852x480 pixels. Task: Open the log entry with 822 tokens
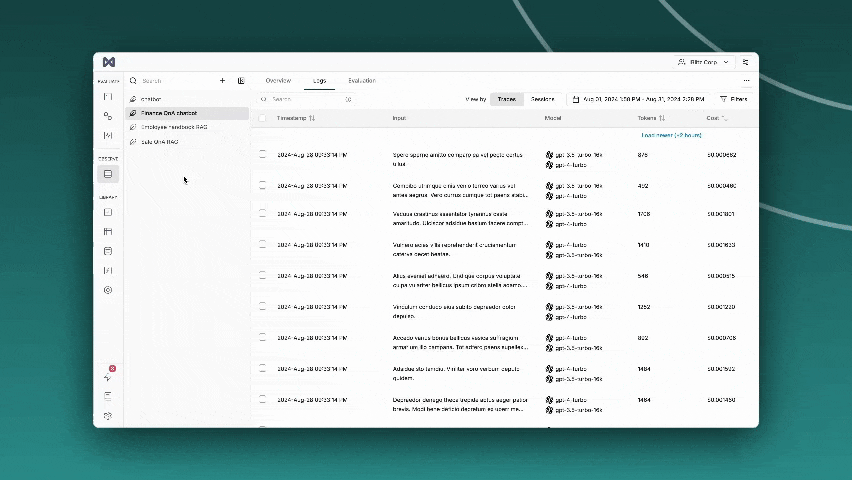tap(504, 342)
